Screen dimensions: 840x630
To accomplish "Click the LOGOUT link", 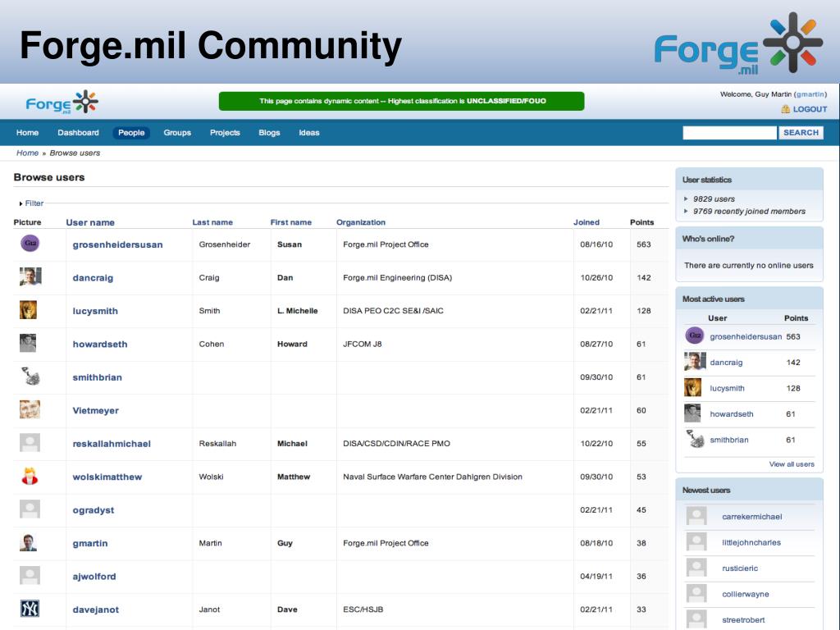I will (x=810, y=109).
